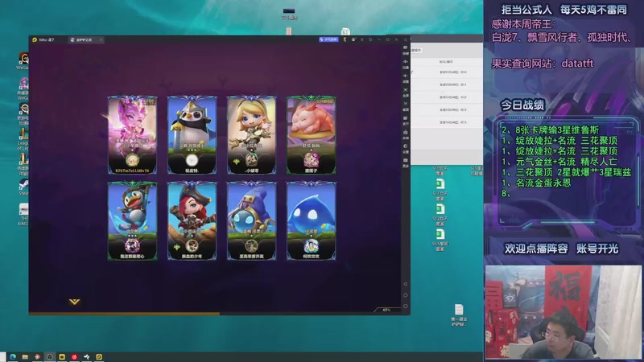Image resolution: width=644 pixels, height=362 pixels.
Task: Close the second emulator tab
Action: coord(101,39)
